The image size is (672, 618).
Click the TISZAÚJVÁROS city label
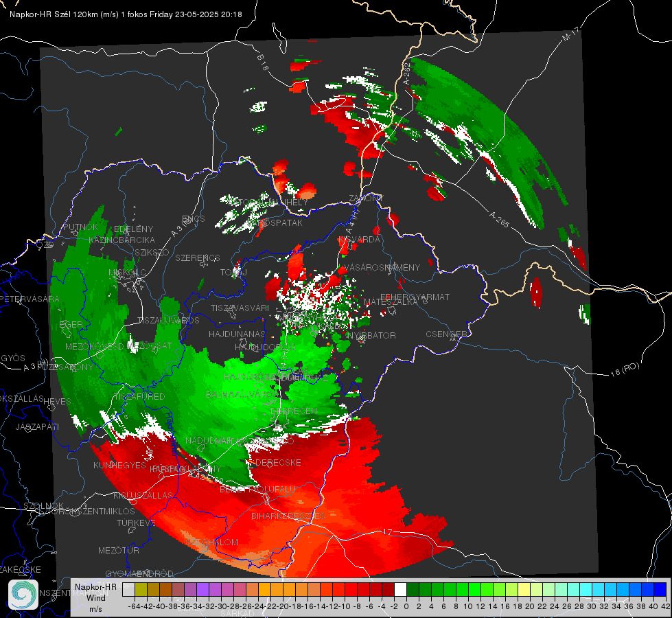coord(168,321)
